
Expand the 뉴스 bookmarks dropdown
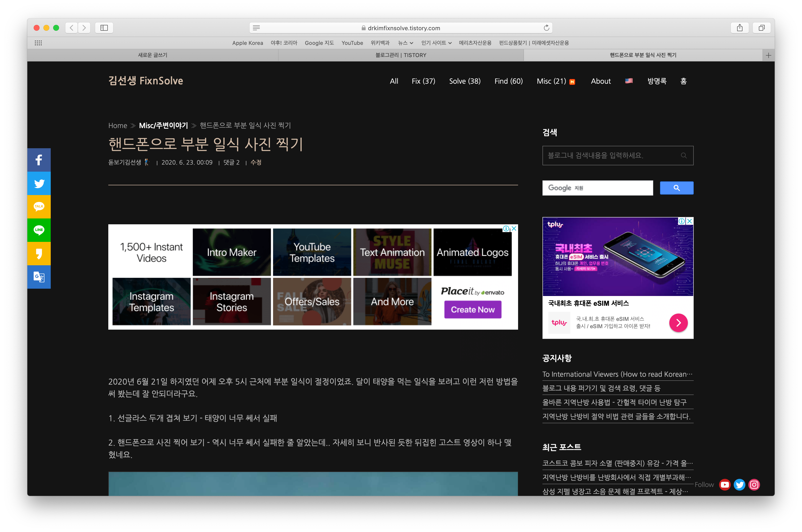pos(406,43)
